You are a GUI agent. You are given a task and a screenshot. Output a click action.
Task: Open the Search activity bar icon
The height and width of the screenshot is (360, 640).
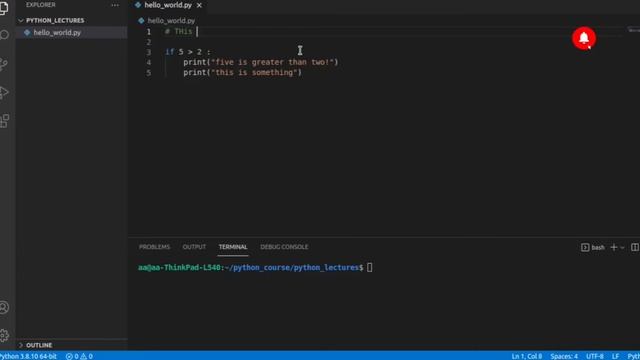tap(4, 35)
